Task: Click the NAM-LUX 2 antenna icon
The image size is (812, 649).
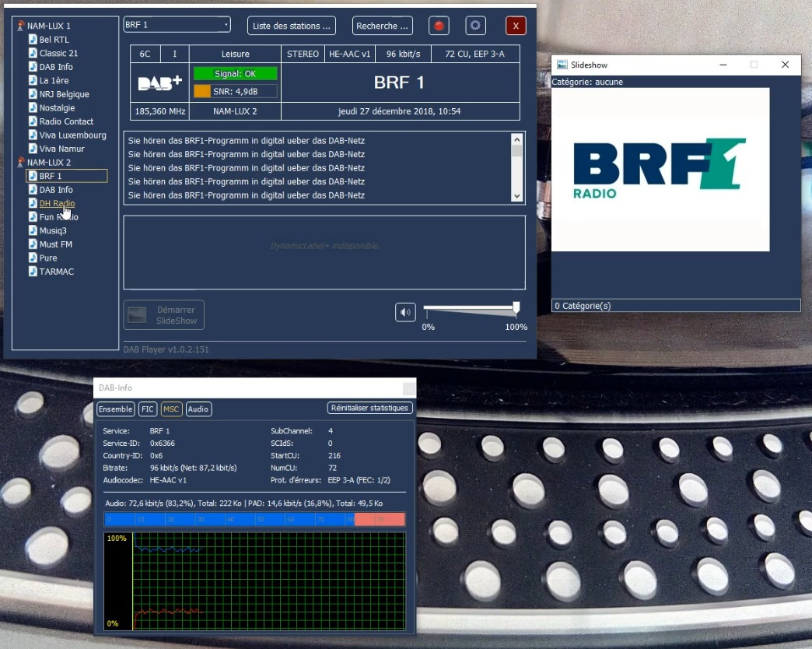Action: click(x=21, y=162)
